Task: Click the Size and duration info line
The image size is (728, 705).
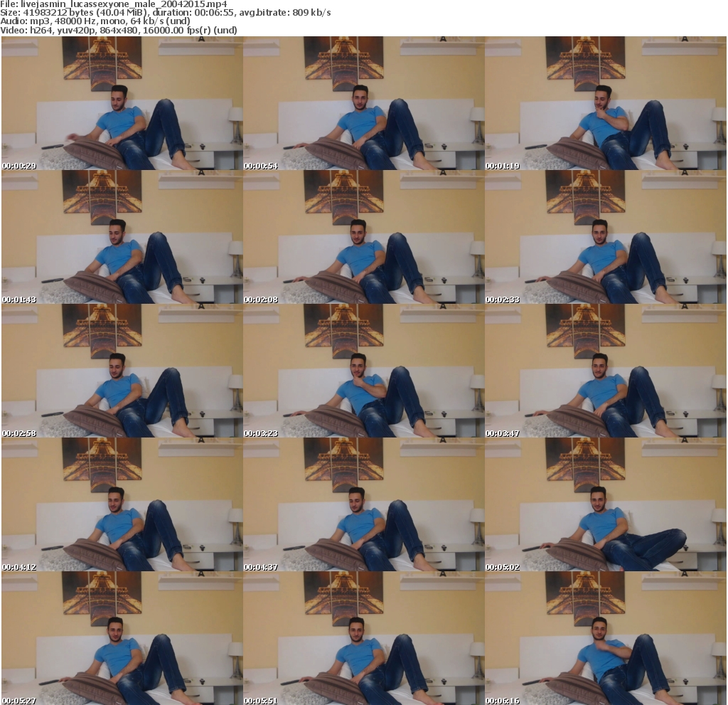Action: [x=166, y=13]
